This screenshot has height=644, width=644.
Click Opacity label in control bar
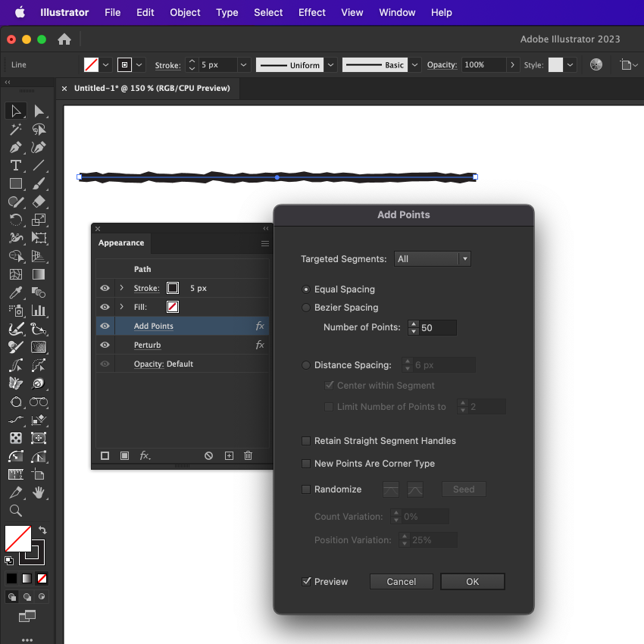442,65
